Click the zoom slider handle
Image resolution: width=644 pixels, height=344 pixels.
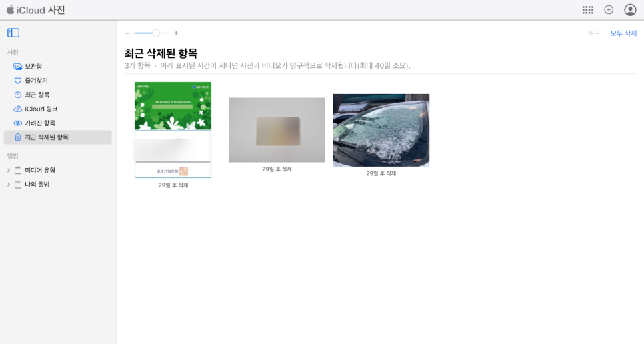[156, 33]
